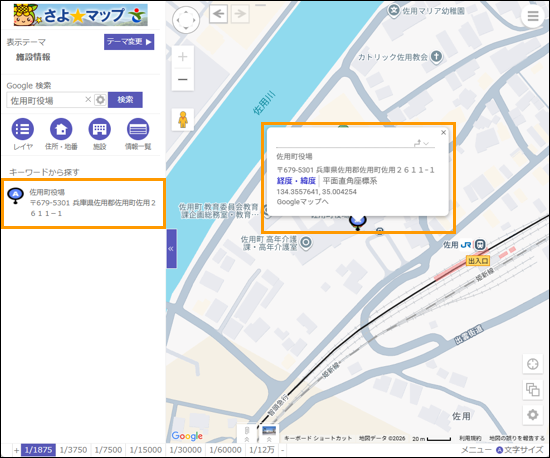Click the 佐用町 教育委員会 map label
Image resolution: width=550 pixels, height=458 pixels.
click(219, 211)
